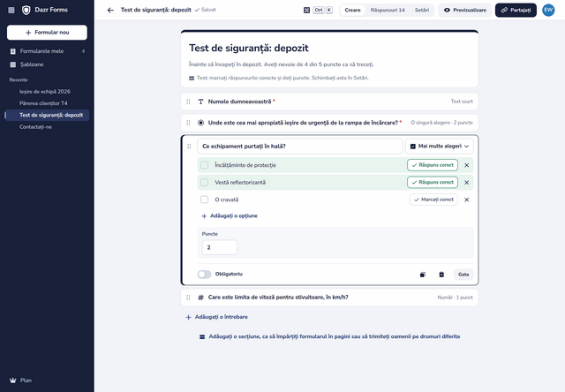Screen dimensions: 565x392
Task: Click the Formularele mele clipboard icon
Action: 13,51
